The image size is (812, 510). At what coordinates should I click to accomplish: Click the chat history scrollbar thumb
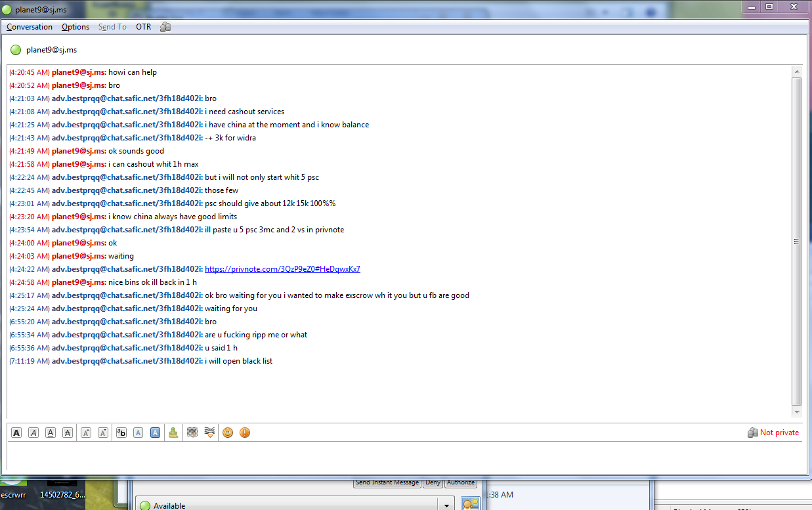[797, 242]
